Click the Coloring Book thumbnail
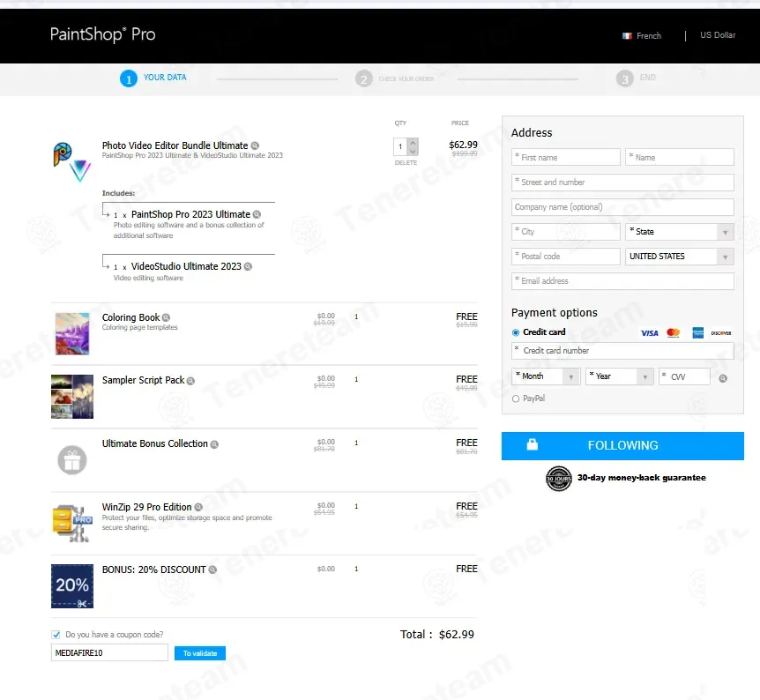 [x=72, y=333]
